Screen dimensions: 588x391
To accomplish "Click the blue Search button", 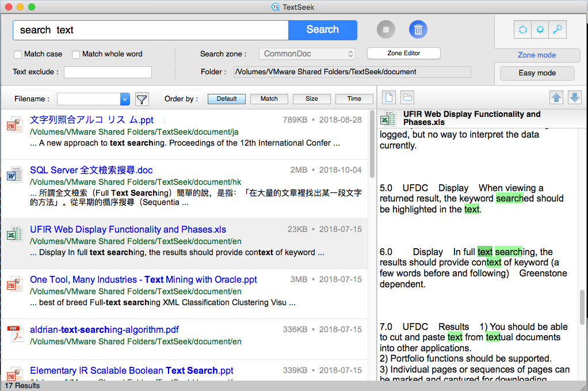I will click(323, 29).
